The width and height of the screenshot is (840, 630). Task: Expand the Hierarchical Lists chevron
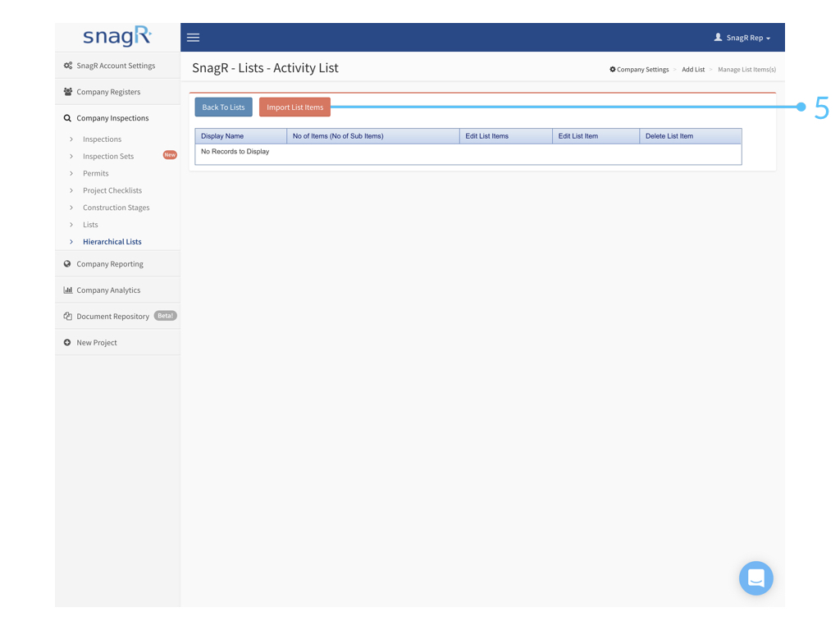[71, 242]
